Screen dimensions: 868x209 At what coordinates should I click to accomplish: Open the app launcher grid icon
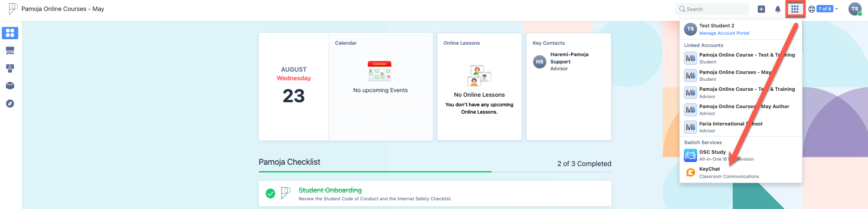[795, 9]
